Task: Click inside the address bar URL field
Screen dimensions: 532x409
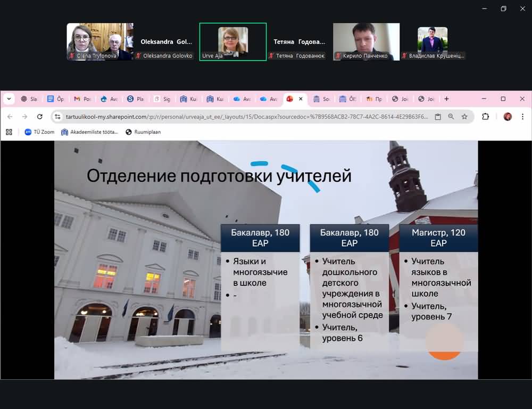Action: [213, 116]
